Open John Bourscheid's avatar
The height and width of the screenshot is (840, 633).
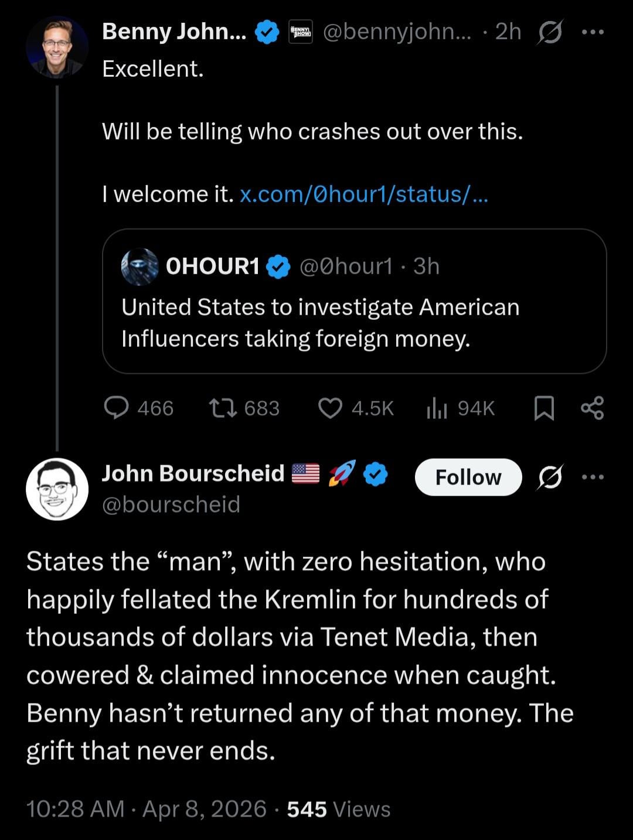click(x=57, y=489)
